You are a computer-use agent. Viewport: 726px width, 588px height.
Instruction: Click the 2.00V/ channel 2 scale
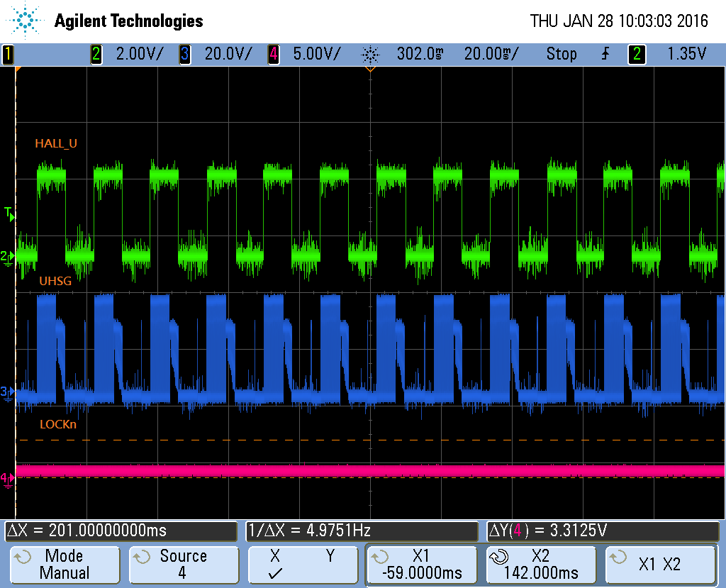140,54
